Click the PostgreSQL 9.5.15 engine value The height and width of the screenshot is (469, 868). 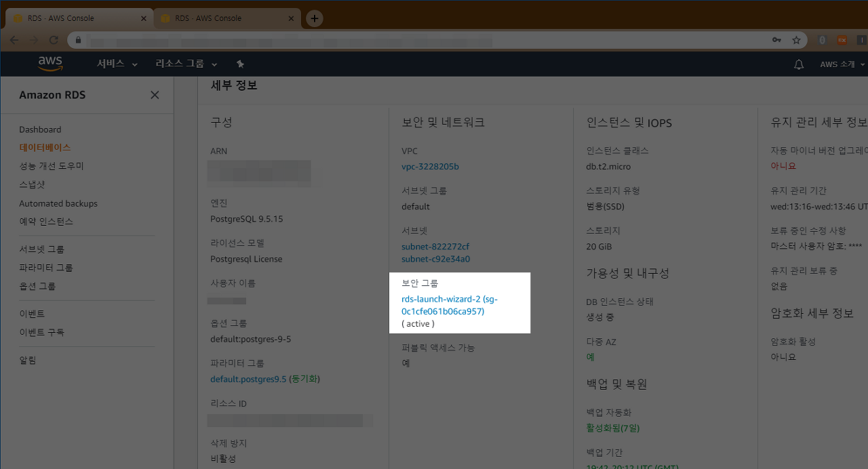[247, 219]
